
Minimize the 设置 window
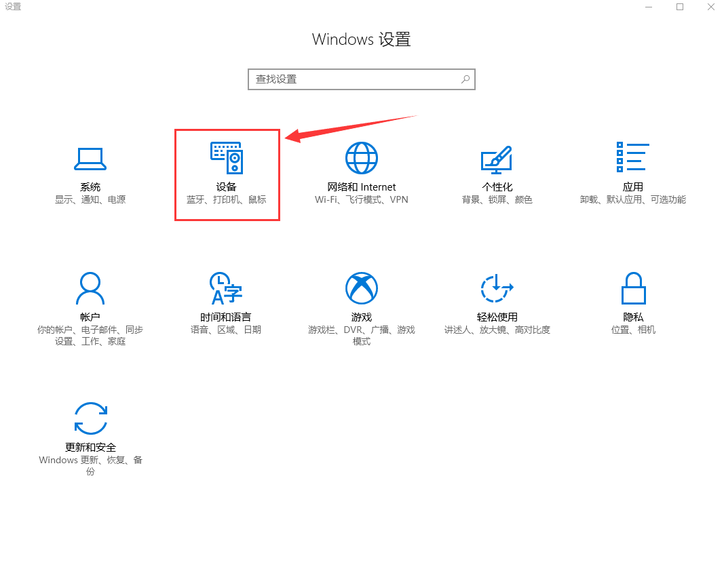[649, 7]
